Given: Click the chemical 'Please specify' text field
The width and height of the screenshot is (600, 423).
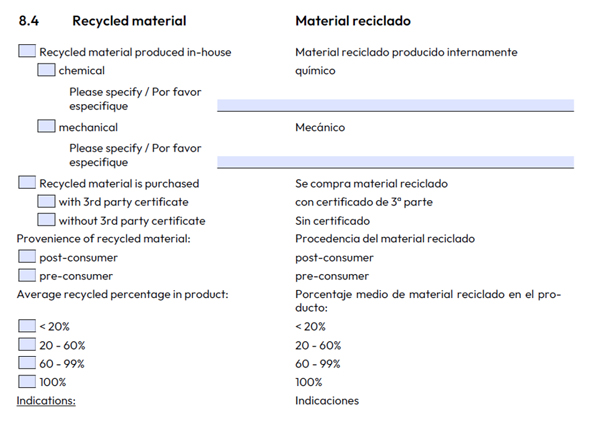Looking at the screenshot, I should point(395,105).
